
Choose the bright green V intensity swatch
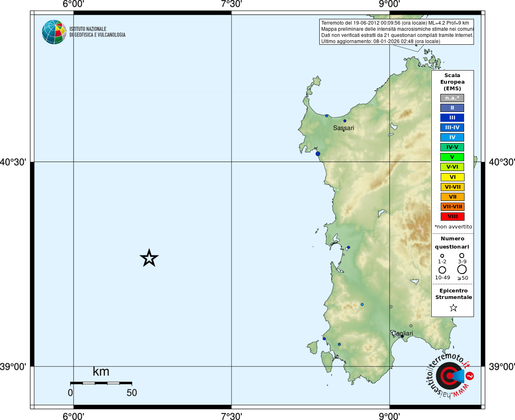pyautogui.click(x=452, y=157)
